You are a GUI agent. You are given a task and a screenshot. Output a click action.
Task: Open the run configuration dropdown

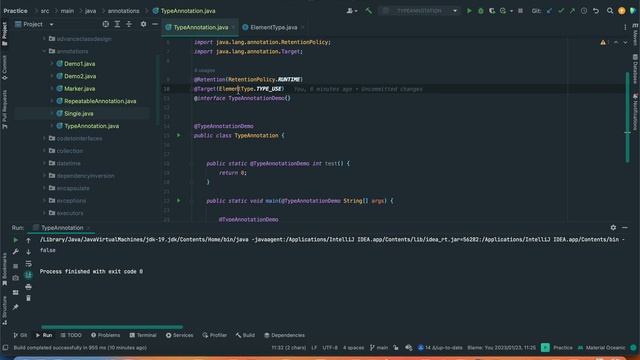click(419, 11)
